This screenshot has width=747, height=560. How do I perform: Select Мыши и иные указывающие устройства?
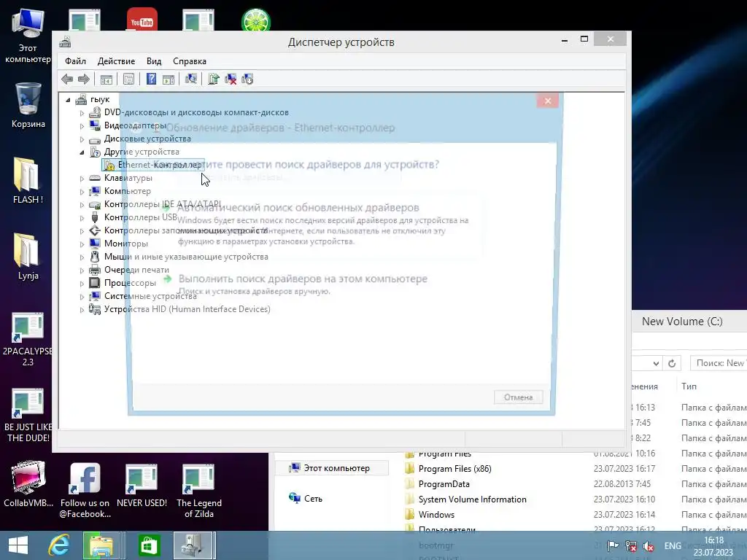click(x=186, y=257)
